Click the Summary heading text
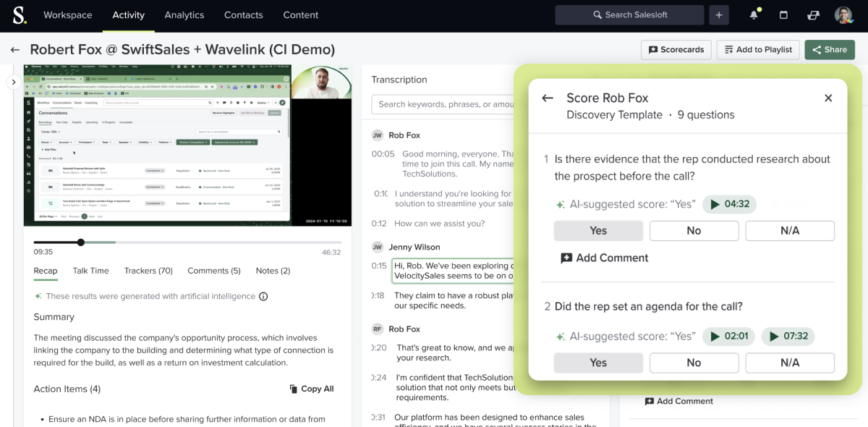This screenshot has width=868, height=427. (54, 317)
